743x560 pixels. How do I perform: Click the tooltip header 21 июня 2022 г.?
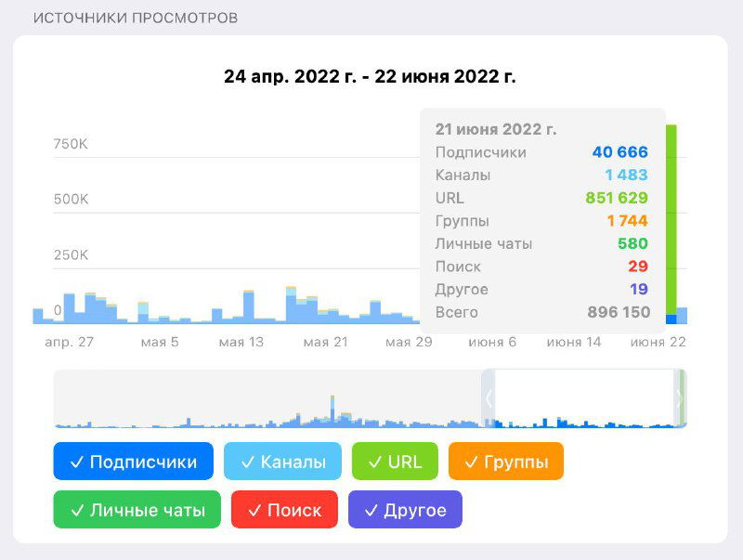pyautogui.click(x=499, y=129)
